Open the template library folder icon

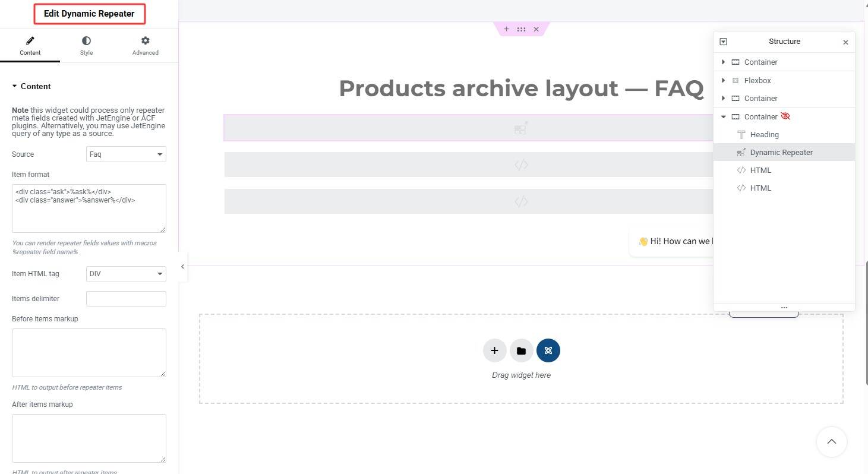(521, 350)
